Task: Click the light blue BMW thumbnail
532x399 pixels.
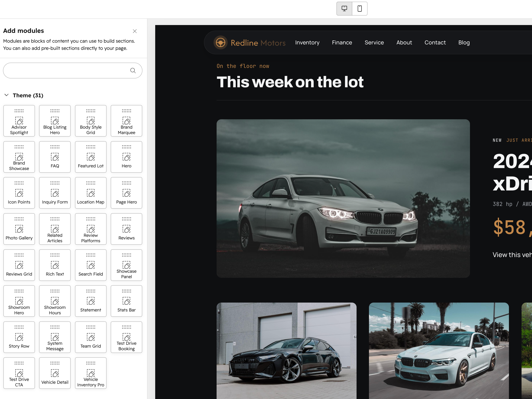Action: point(439,351)
